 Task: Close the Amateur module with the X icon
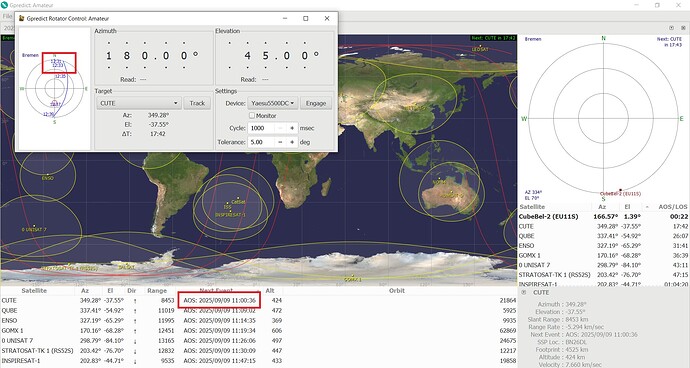pyautogui.click(x=683, y=28)
